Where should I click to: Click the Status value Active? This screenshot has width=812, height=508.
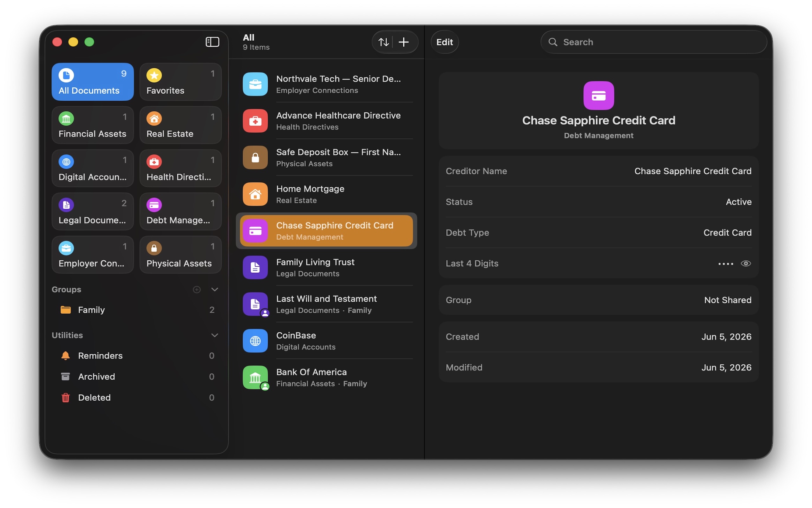(738, 202)
